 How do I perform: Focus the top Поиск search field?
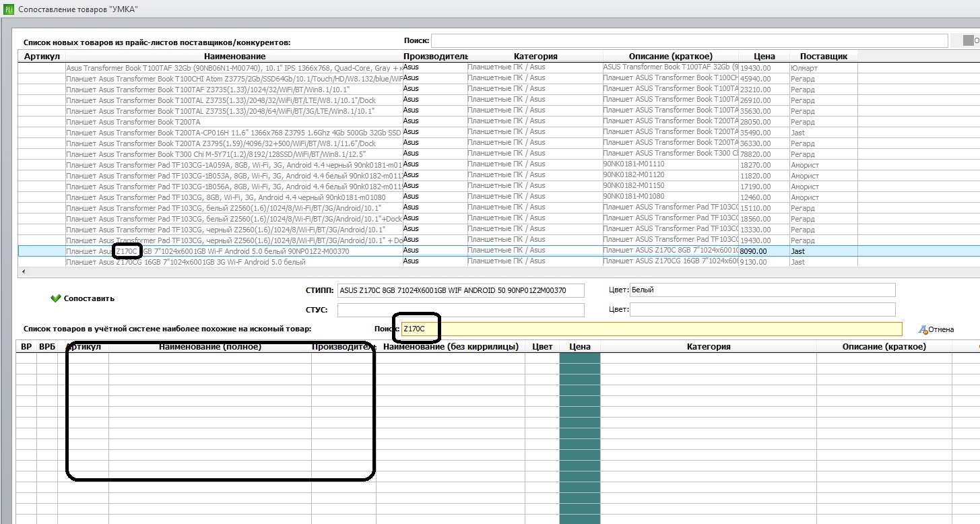689,41
